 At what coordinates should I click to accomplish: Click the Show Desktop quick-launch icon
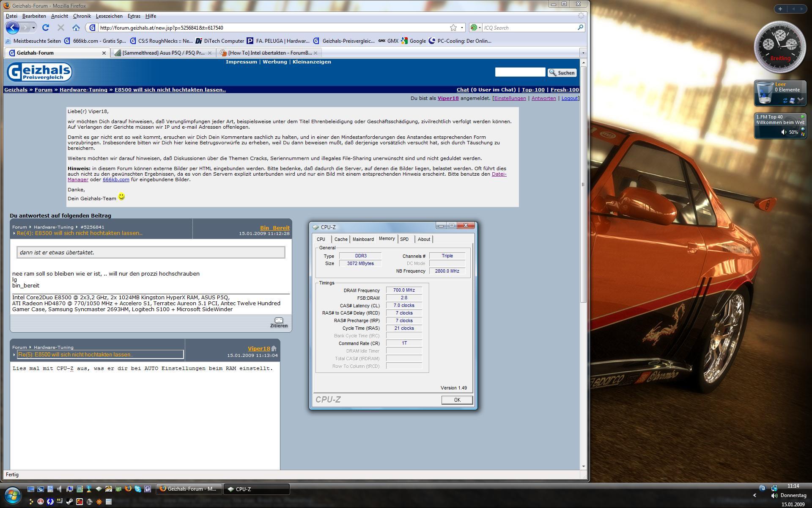[x=31, y=489]
